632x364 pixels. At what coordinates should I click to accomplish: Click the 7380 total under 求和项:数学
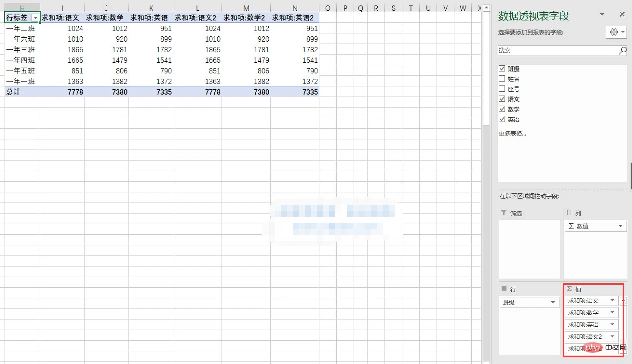pyautogui.click(x=107, y=92)
